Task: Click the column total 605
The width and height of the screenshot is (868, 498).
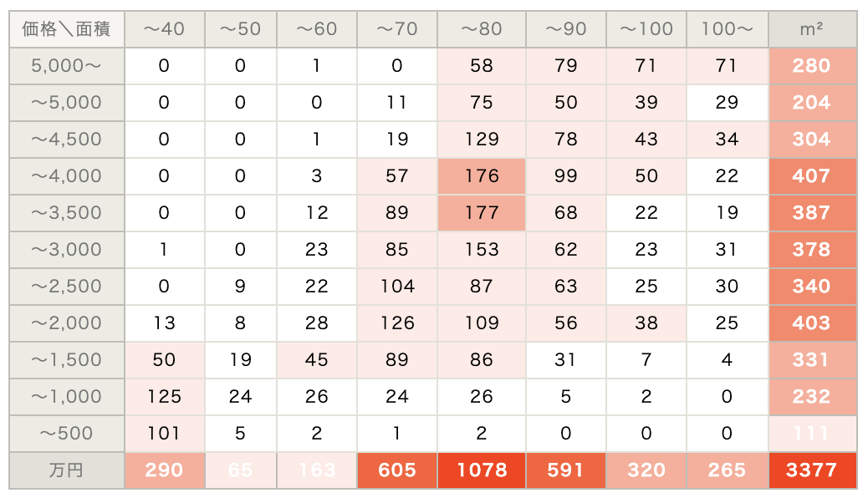Action: point(397,470)
